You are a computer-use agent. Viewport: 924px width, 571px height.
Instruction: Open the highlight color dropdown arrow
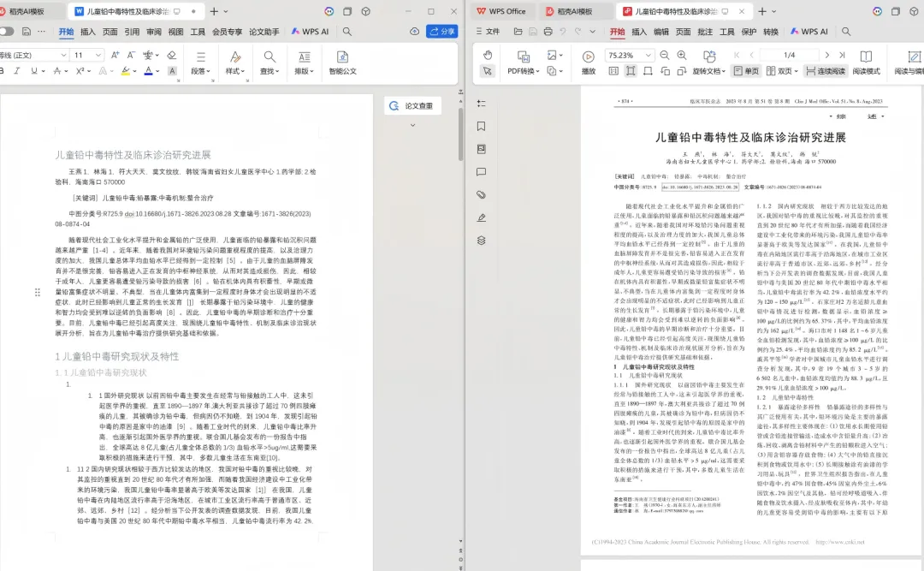(x=135, y=71)
